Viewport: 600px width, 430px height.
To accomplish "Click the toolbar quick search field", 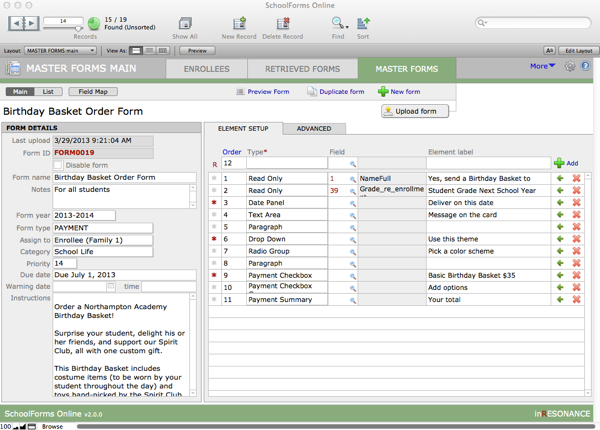I will [x=533, y=23].
